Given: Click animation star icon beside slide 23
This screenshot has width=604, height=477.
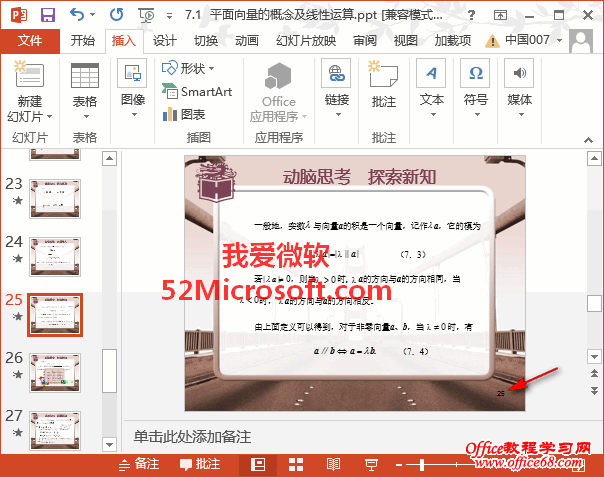Looking at the screenshot, I should pyautogui.click(x=17, y=200).
